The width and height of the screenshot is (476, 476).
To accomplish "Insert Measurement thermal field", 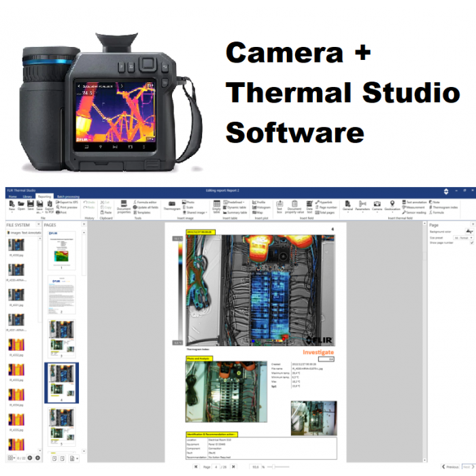I will pos(413,207).
